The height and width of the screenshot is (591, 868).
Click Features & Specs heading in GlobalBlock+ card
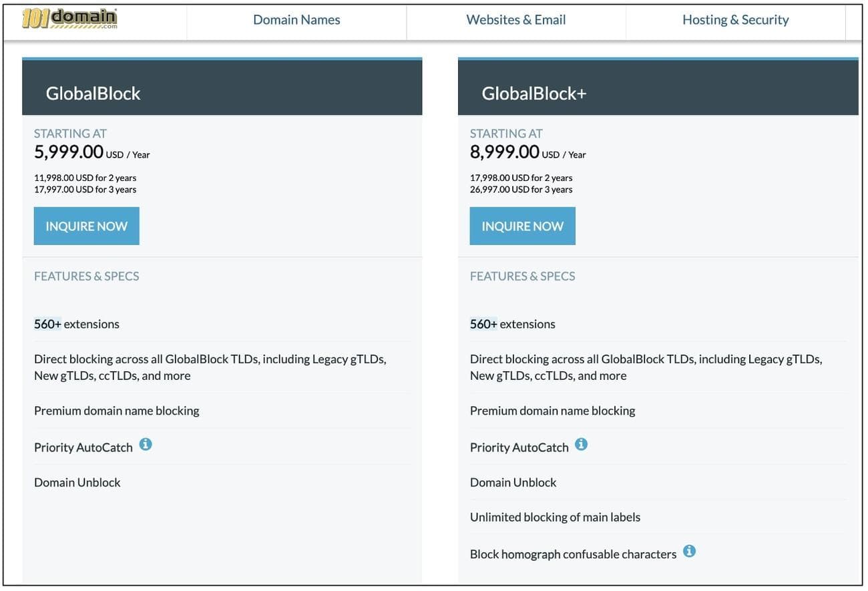pyautogui.click(x=522, y=276)
